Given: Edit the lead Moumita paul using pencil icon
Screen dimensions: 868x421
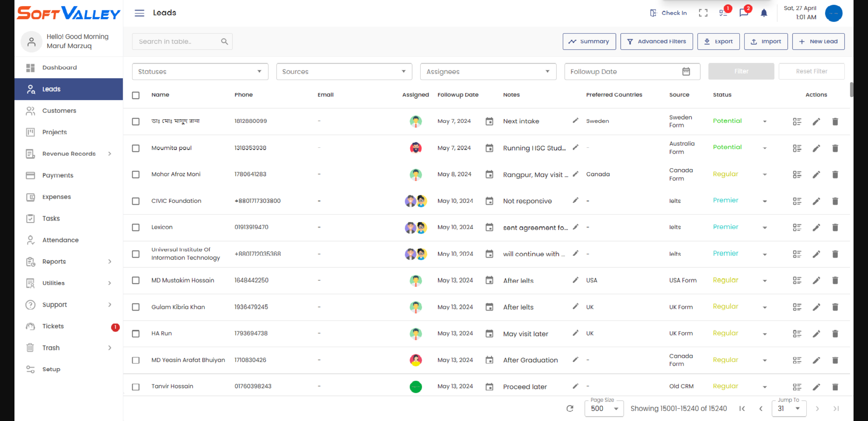Looking at the screenshot, I should click(x=816, y=148).
